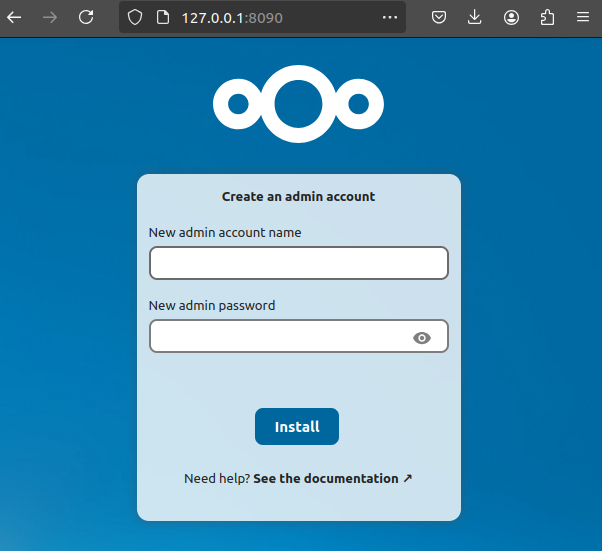Click the Need help? text
This screenshot has height=551, width=602.
tap(217, 478)
